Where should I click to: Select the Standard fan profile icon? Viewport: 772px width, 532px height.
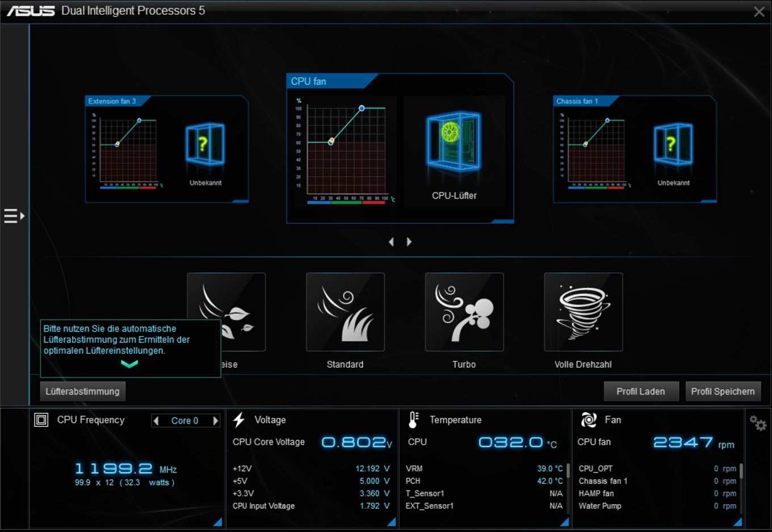pyautogui.click(x=345, y=312)
